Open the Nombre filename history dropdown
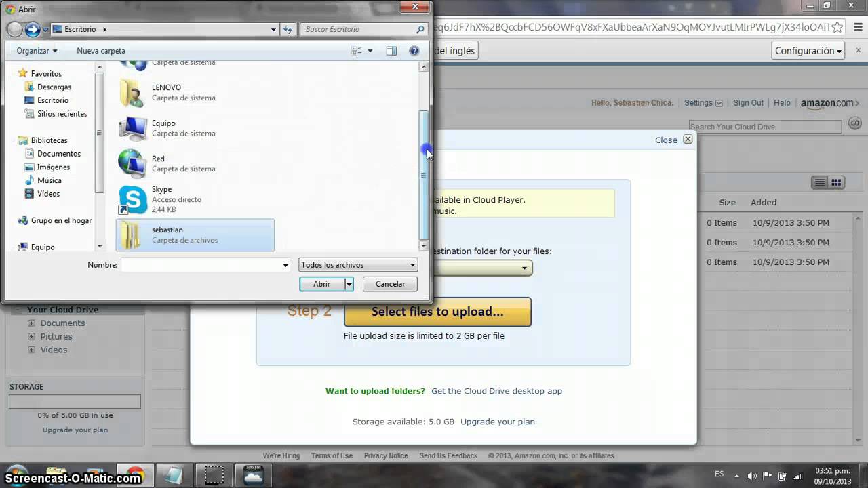Viewport: 868px width, 488px height. 285,265
